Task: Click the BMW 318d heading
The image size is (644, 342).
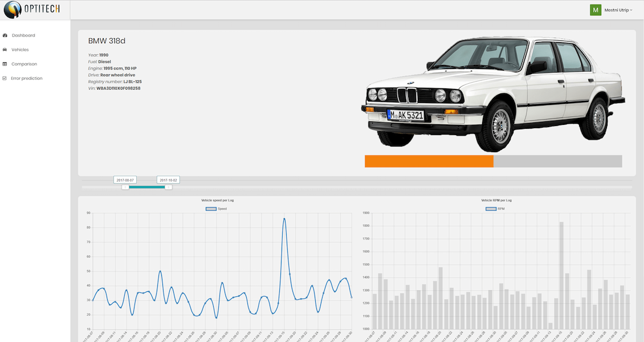Action: click(x=107, y=41)
